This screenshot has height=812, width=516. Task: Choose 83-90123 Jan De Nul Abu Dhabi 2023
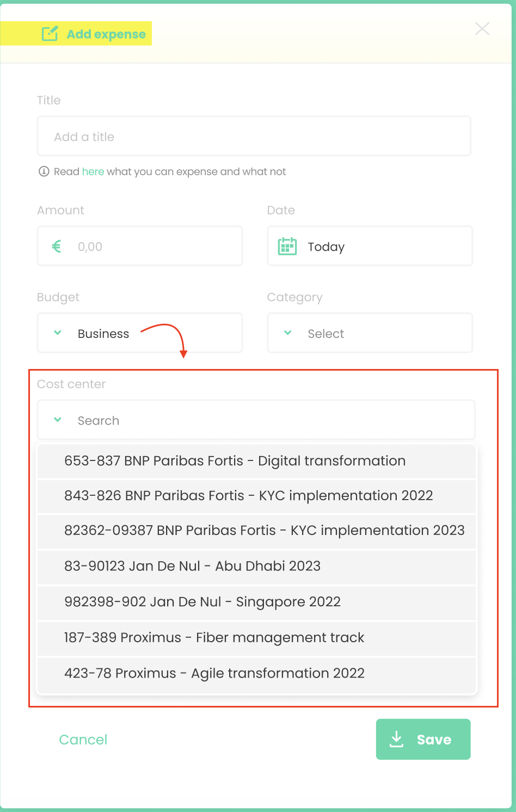click(256, 567)
